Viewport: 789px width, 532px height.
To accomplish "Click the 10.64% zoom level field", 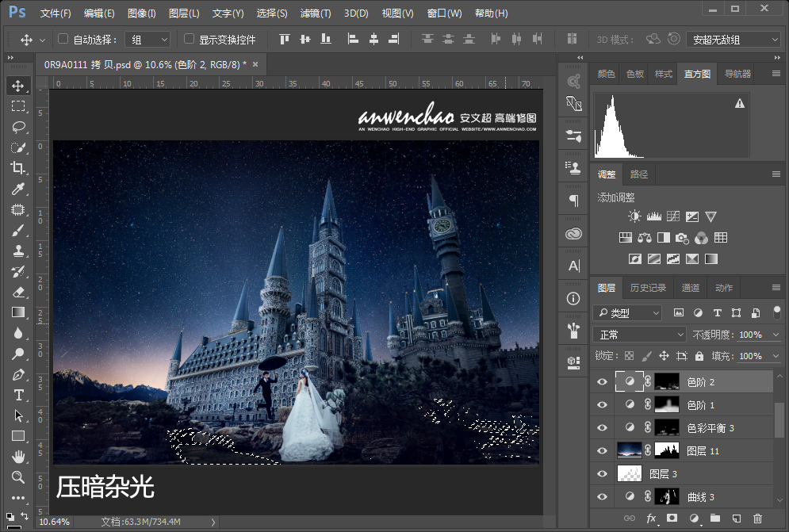I will (55, 522).
